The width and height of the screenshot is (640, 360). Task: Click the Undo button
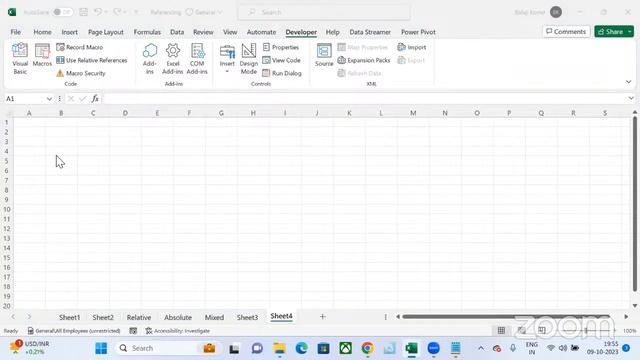(98, 12)
